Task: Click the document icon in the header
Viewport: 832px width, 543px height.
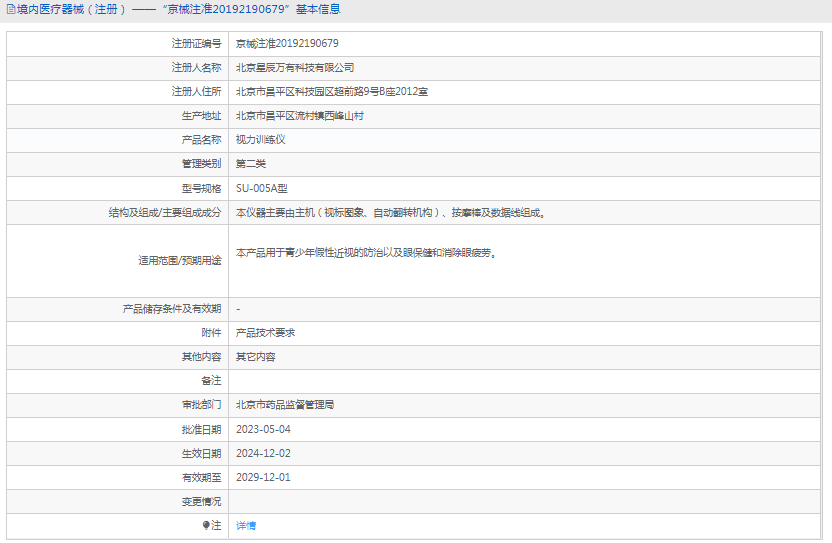Action: [x=11, y=10]
